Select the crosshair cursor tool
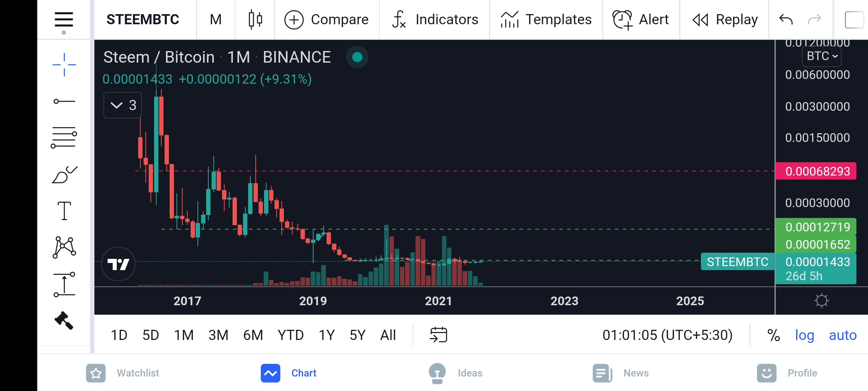 pos(64,65)
